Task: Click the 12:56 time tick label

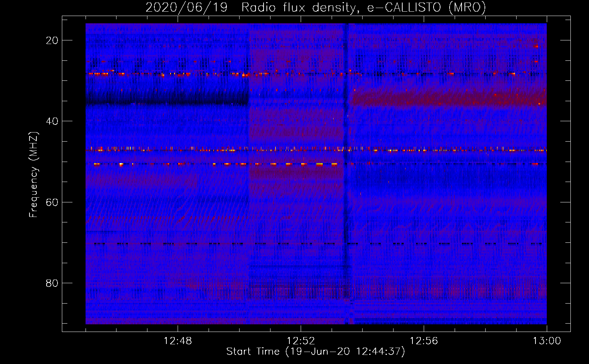Action: pos(424,341)
